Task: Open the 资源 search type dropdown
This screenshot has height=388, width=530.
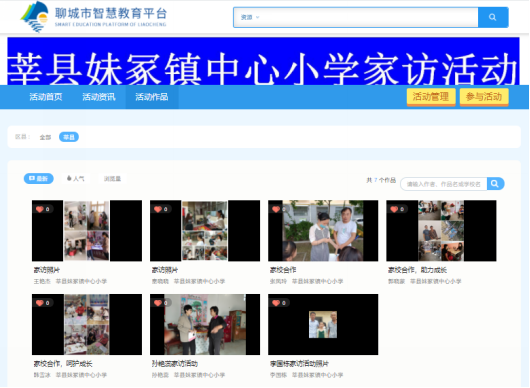Action: 250,17
